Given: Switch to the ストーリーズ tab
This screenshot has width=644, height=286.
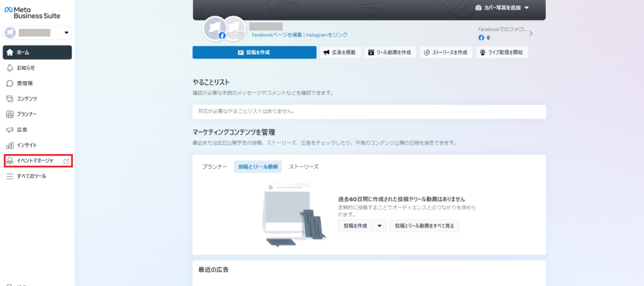Looking at the screenshot, I should [x=304, y=167].
